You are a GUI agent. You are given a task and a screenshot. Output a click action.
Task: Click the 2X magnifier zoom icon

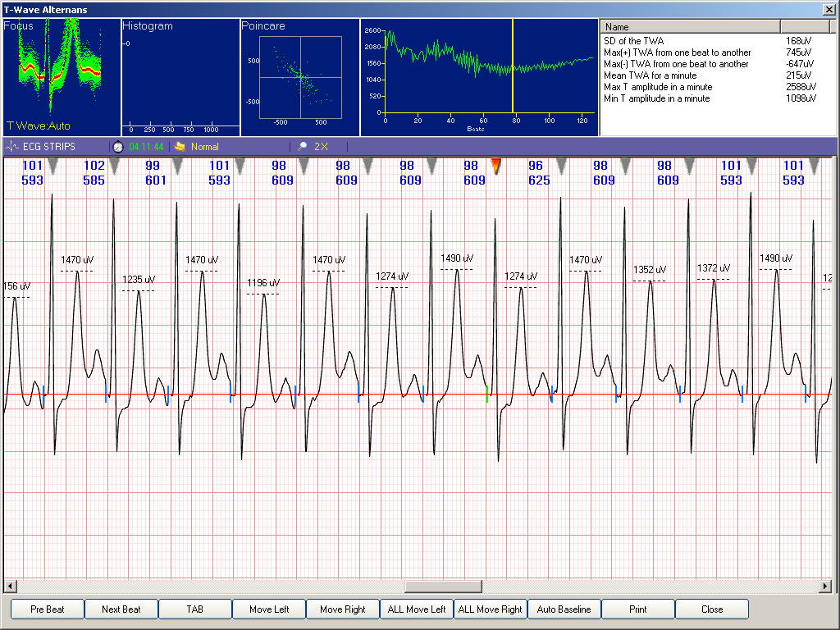[x=303, y=147]
